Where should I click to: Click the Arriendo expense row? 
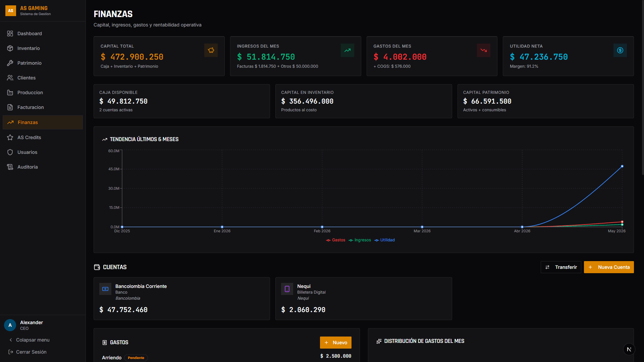[227, 357]
